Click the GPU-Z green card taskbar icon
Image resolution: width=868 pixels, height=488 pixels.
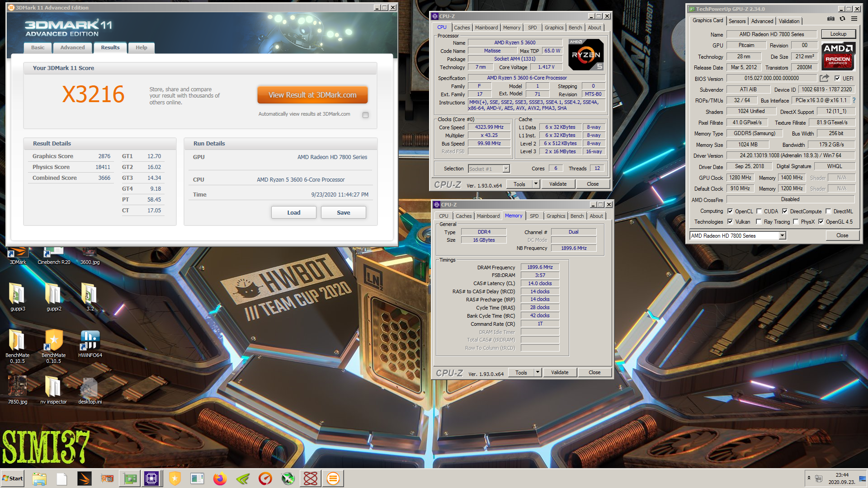[130, 479]
